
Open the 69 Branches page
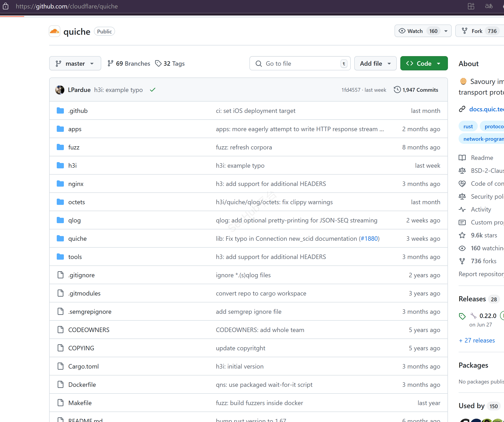(129, 63)
